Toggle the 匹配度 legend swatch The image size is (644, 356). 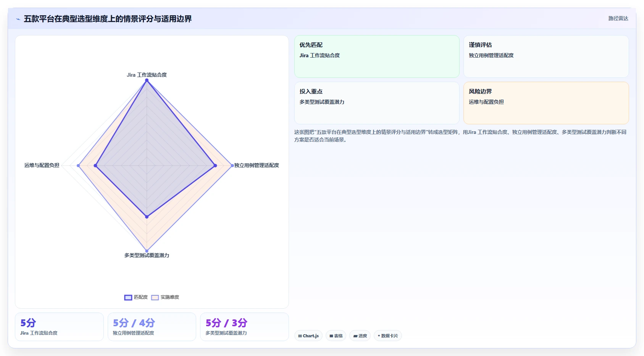point(128,297)
